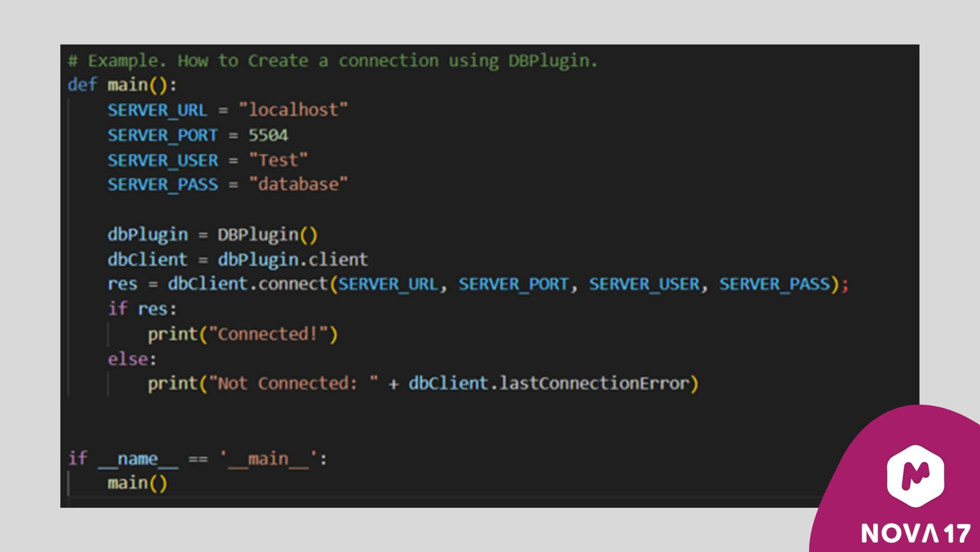Click the "Test" string value
The height and width of the screenshot is (552, 980).
(278, 160)
